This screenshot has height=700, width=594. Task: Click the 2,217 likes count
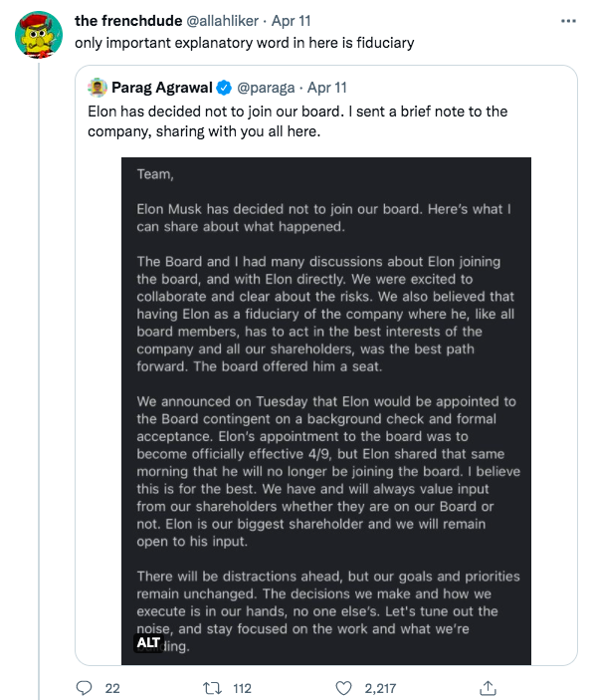(380, 688)
